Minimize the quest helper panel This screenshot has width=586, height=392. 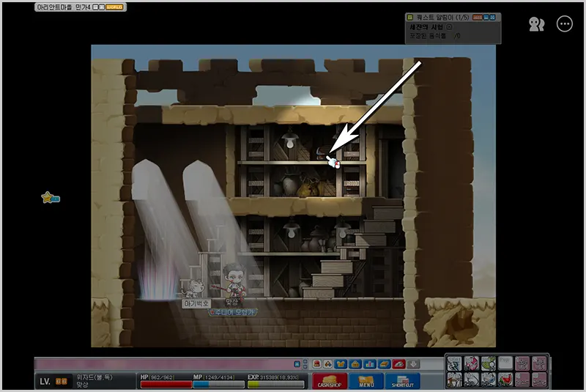(486, 17)
